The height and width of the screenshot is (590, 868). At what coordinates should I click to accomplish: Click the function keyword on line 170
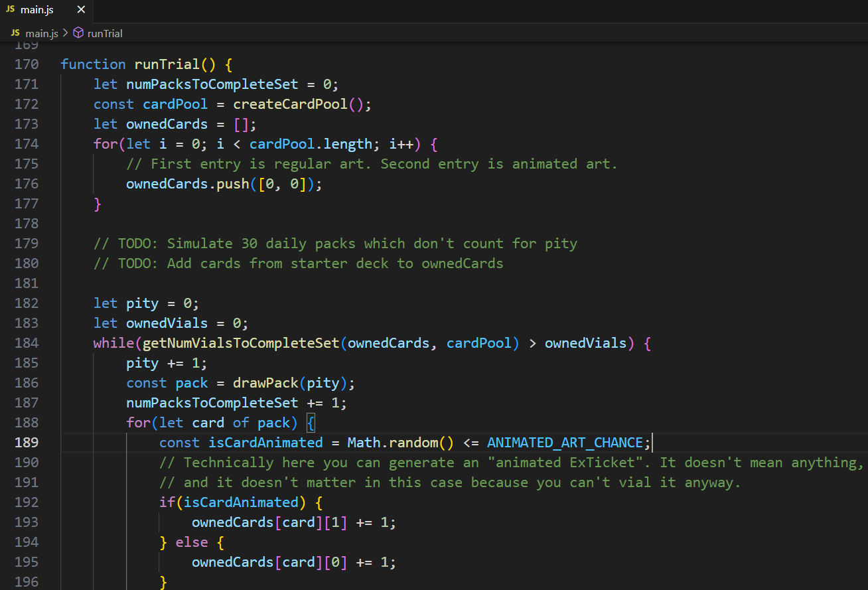coord(93,64)
